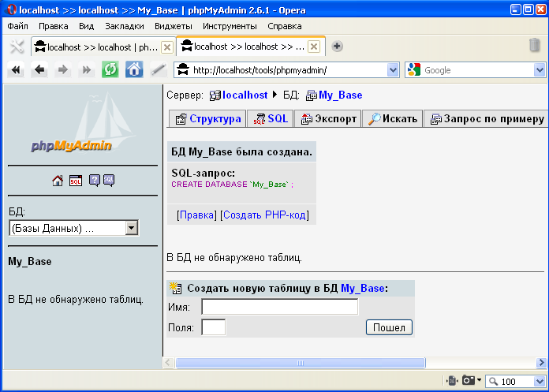Click the [Правка] link
549x392 pixels.
tap(196, 215)
